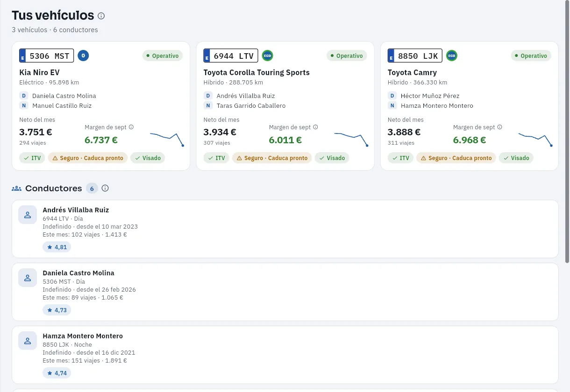Screen dimensions: 570x392
Task: Click ITV status chip on Toyota Corolla card
Action: [x=216, y=158]
